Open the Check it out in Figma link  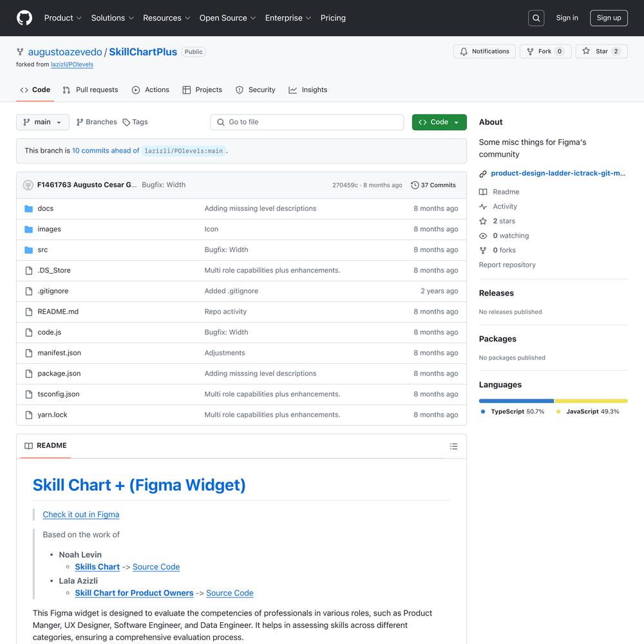point(81,515)
